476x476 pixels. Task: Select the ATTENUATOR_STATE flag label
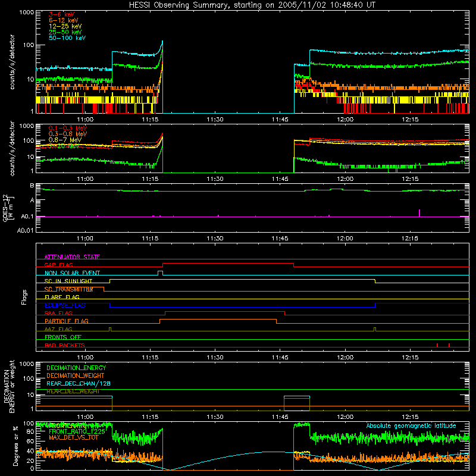[x=72, y=257]
